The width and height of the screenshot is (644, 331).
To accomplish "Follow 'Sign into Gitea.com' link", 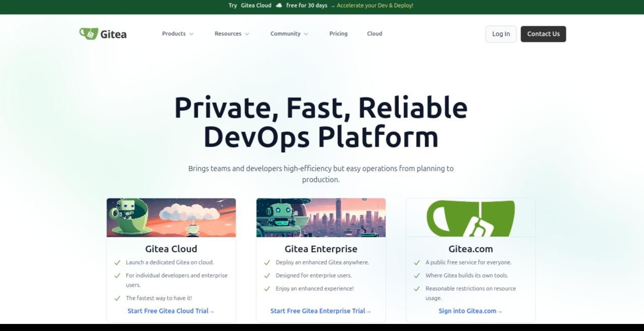I will (x=471, y=311).
